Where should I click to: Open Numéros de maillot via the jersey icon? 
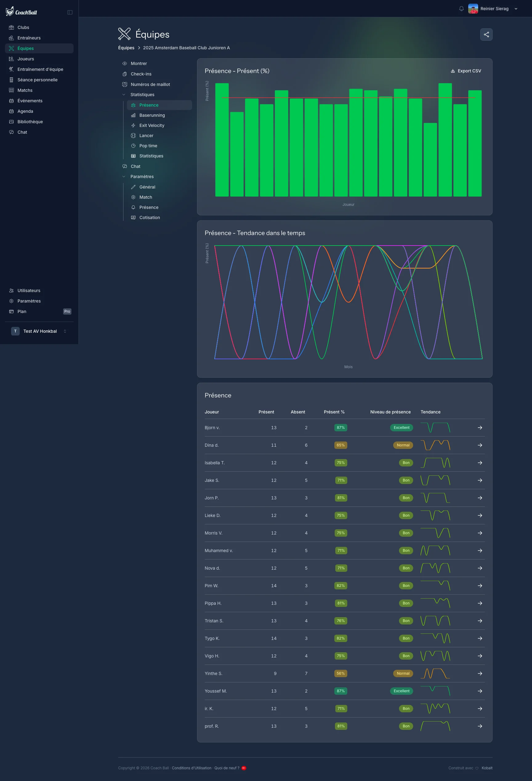[x=124, y=84]
